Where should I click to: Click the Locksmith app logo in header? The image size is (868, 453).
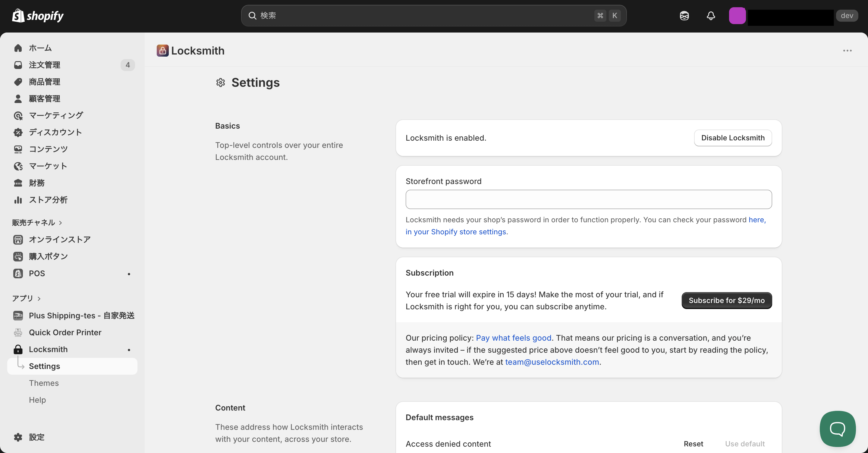click(162, 51)
